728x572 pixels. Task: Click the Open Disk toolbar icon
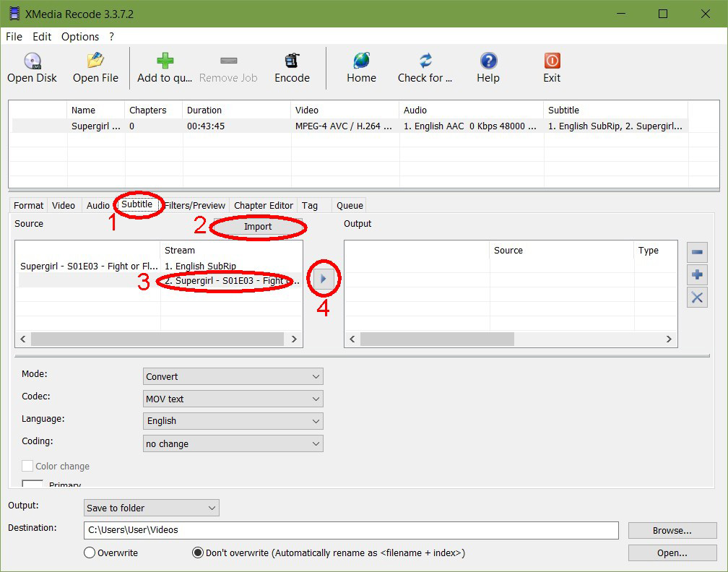pyautogui.click(x=32, y=61)
